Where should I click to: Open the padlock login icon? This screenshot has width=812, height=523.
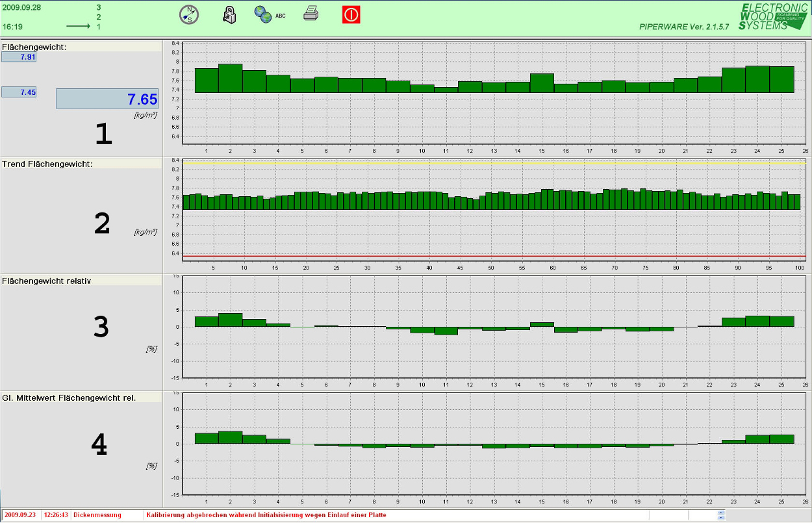229,15
